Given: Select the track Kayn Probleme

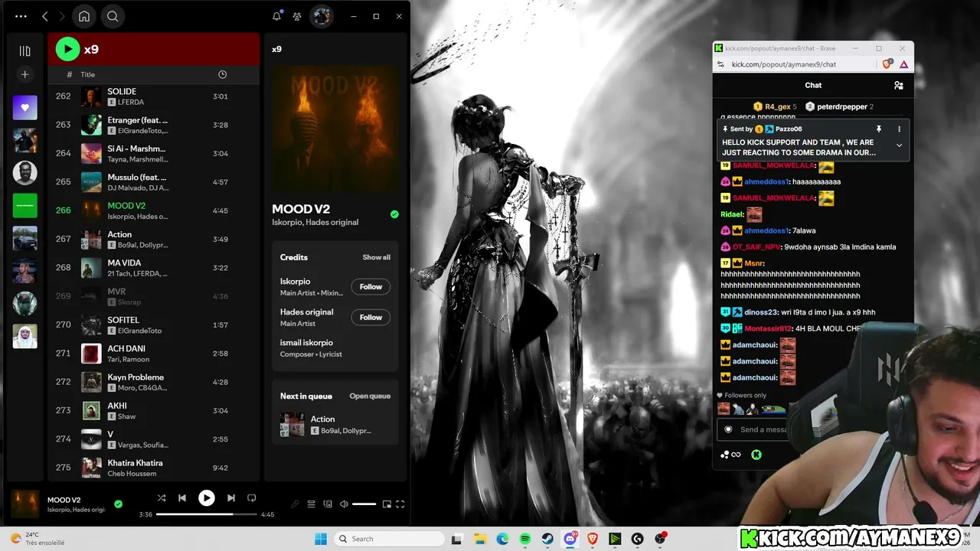Looking at the screenshot, I should [x=153, y=382].
